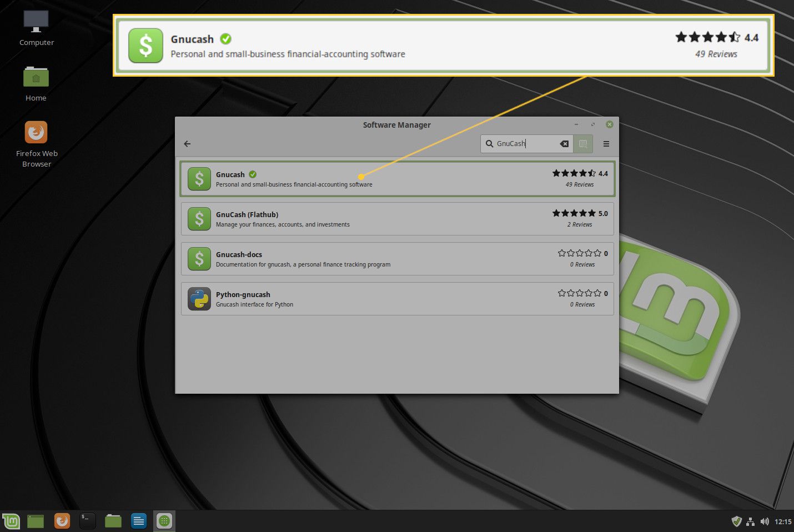The width and height of the screenshot is (794, 532).
Task: Focus the GnuCash search field
Action: pos(526,144)
